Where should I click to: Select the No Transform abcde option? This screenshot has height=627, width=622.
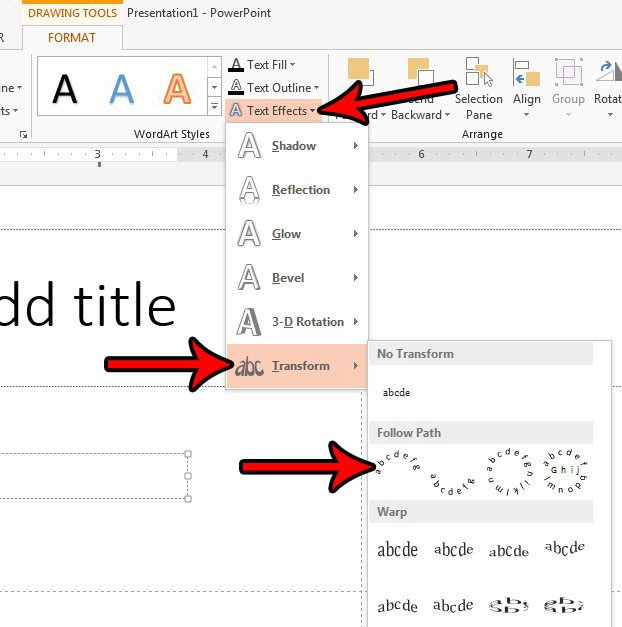(396, 393)
